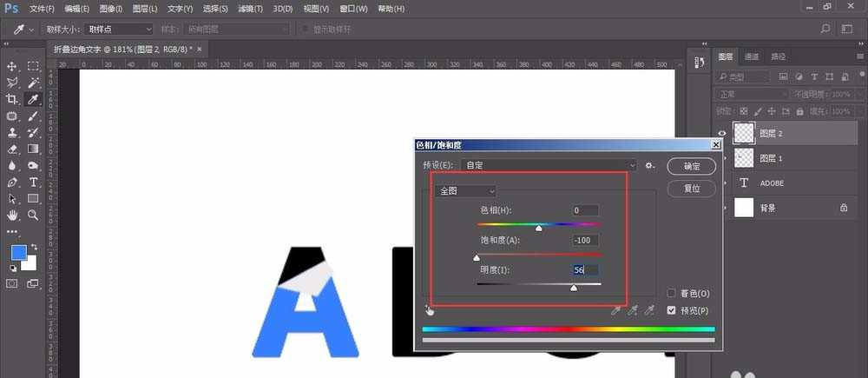
Task: Switch to the 通道 channels tab
Action: coord(753,56)
